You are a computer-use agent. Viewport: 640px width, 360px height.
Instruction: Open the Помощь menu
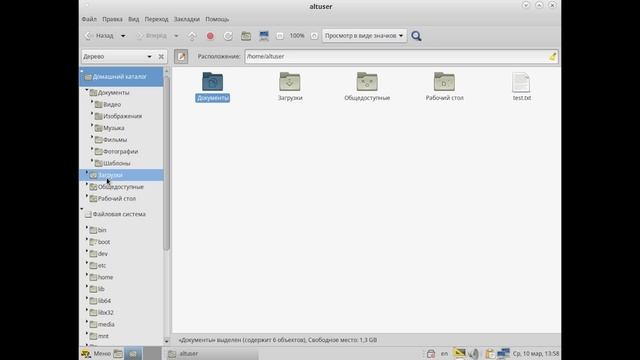tap(217, 19)
